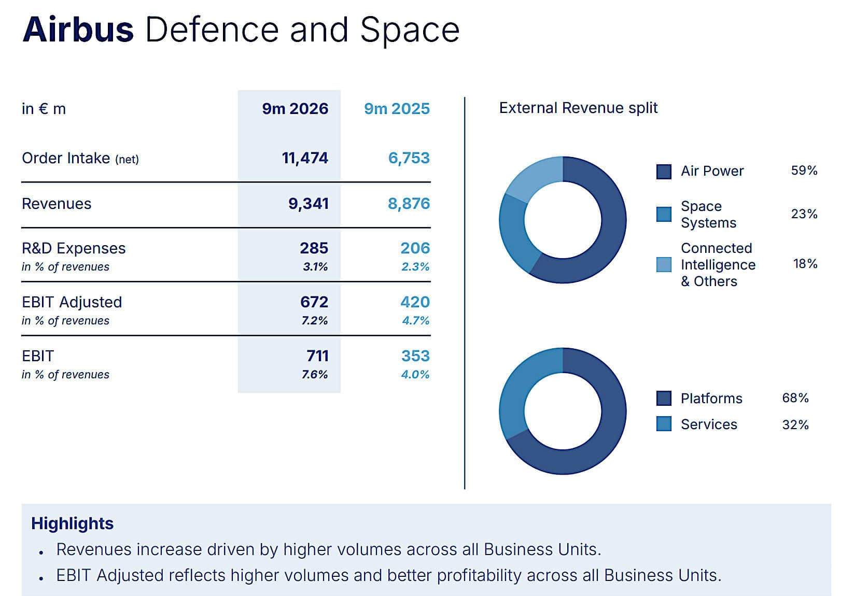Click the 'Airbus Defence and Space' title
Screen dimensions: 868x596
point(241,30)
